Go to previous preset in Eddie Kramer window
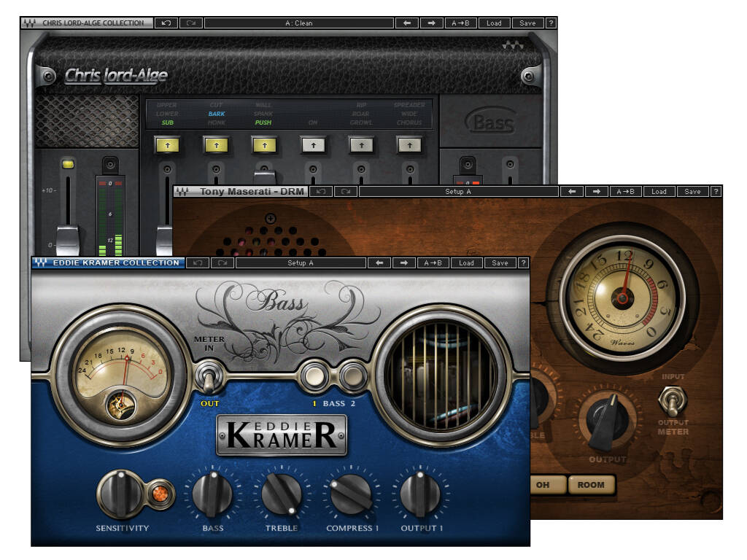Screen dimensions: 747x560 (379, 262)
